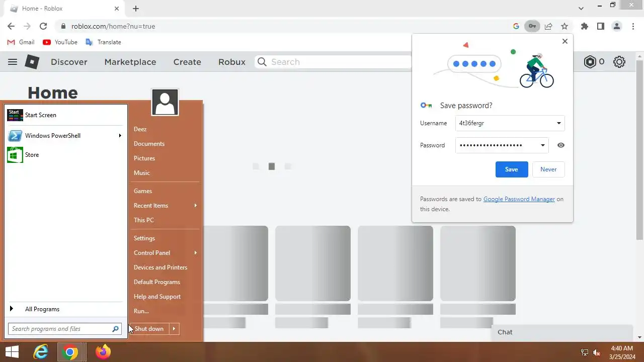This screenshot has height=362, width=644.
Task: Click the Google icon in address bar
Action: tap(516, 26)
